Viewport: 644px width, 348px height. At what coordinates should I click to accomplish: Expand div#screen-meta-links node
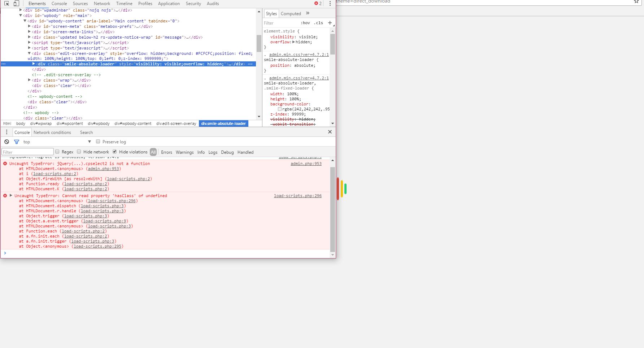(29, 32)
